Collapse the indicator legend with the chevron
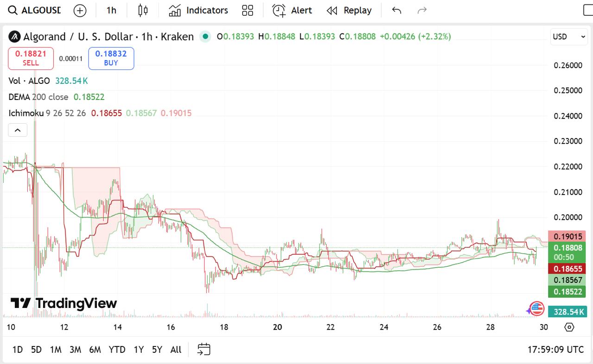Image resolution: width=593 pixels, height=364 pixels. click(18, 130)
